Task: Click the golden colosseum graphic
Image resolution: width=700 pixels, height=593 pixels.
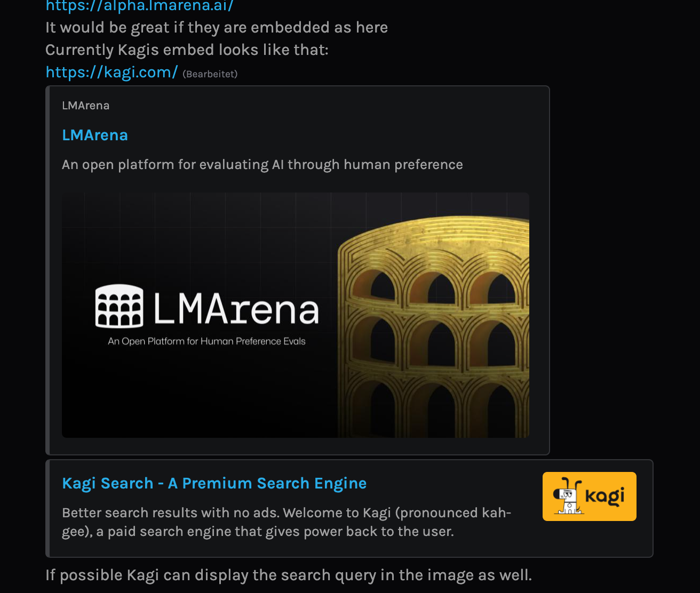Action: (433, 327)
